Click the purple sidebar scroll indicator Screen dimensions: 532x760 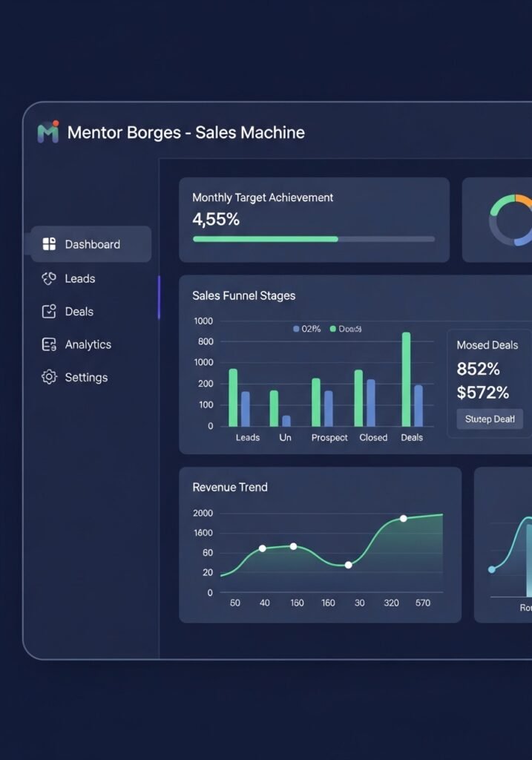pyautogui.click(x=159, y=298)
